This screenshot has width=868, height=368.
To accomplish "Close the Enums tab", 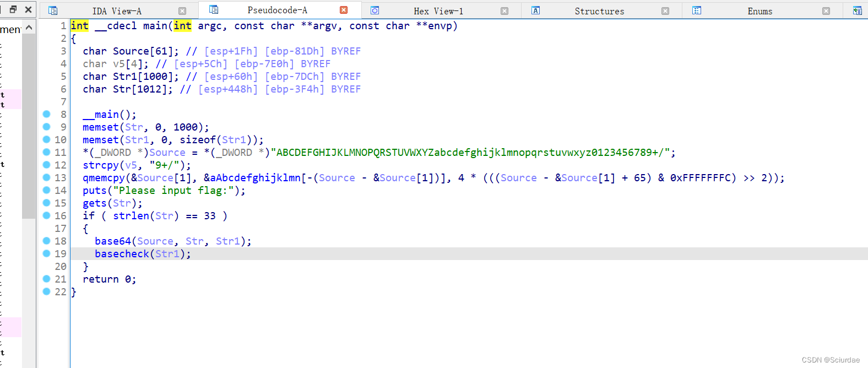I will 826,11.
